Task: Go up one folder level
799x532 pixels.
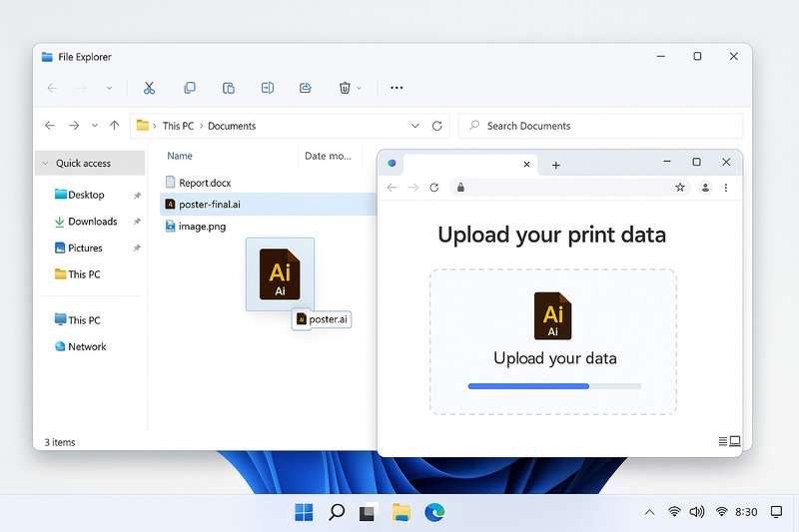Action: (x=115, y=125)
